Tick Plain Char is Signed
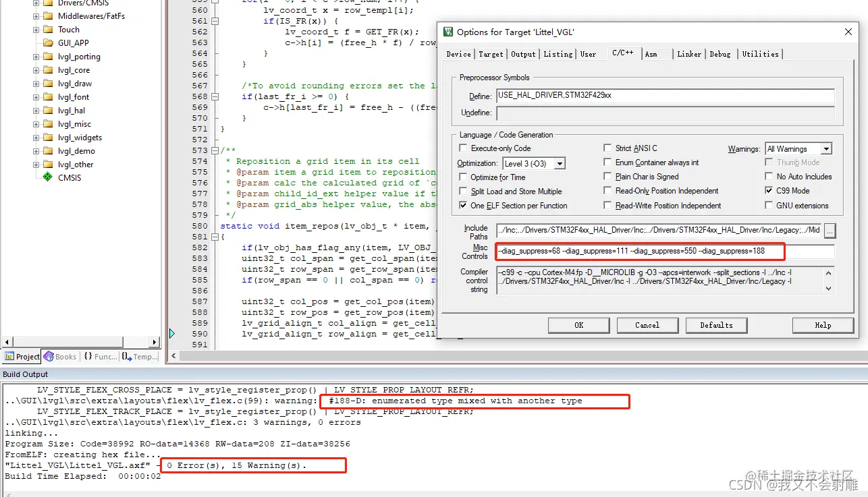The height and width of the screenshot is (497, 868). [x=607, y=177]
